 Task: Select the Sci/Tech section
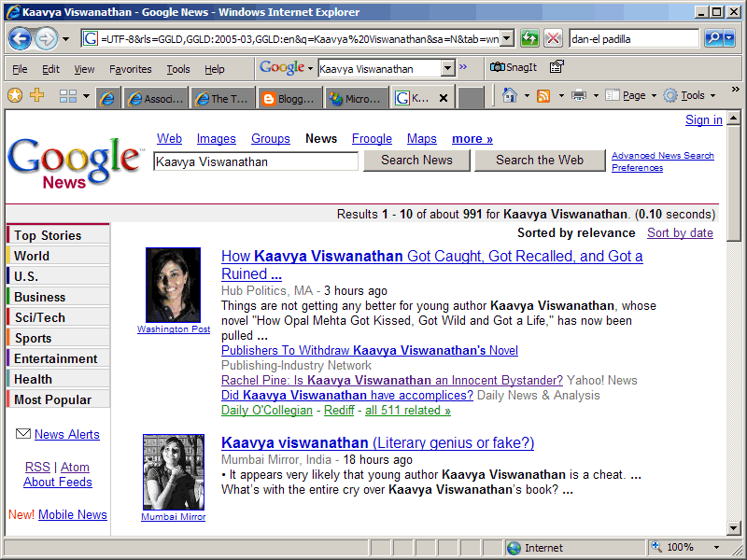58,317
